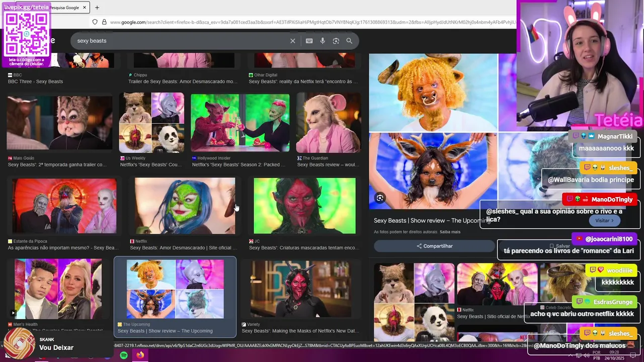Play the Men's Health video thumbnail
Viewport: 644px width, 362px height.
(13, 313)
